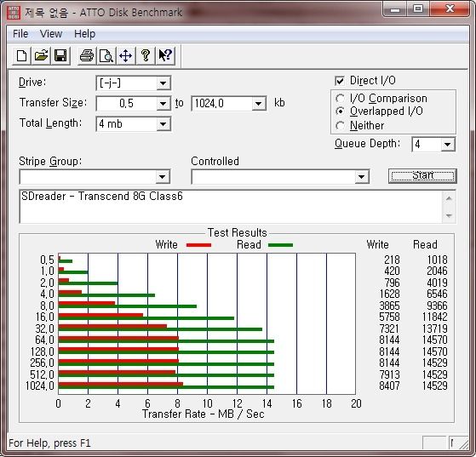Click the description box scroll up arrow
The image size is (476, 457).
(x=449, y=198)
